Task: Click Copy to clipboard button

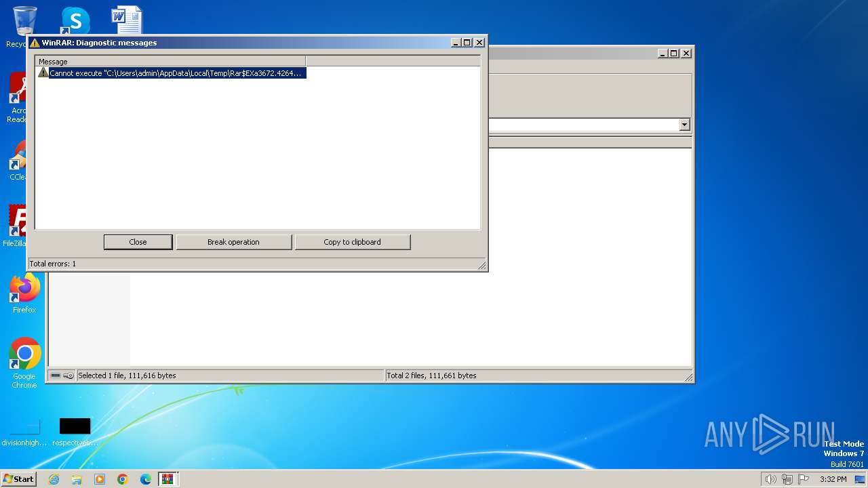Action: (x=352, y=242)
